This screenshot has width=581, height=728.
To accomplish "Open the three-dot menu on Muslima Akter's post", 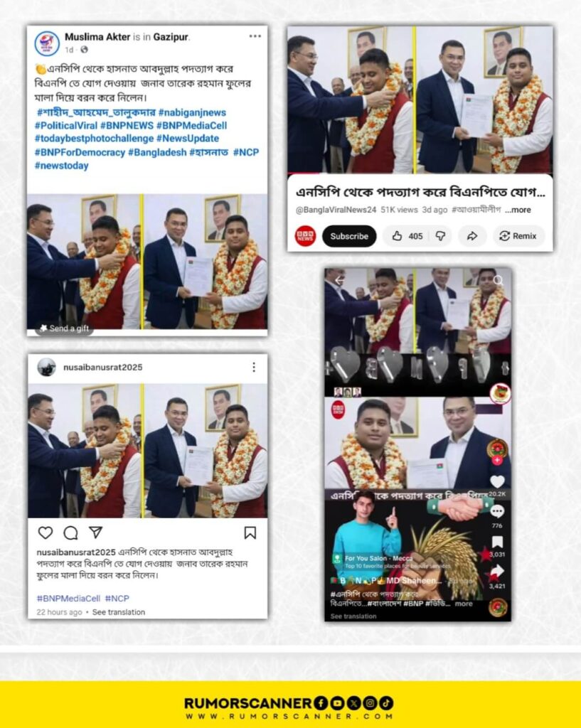I will pyautogui.click(x=255, y=36).
